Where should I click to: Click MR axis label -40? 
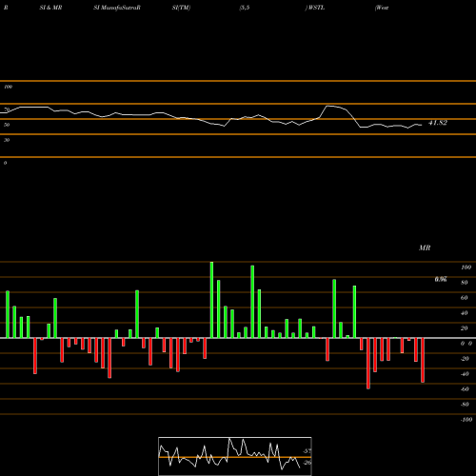pyautogui.click(x=465, y=374)
